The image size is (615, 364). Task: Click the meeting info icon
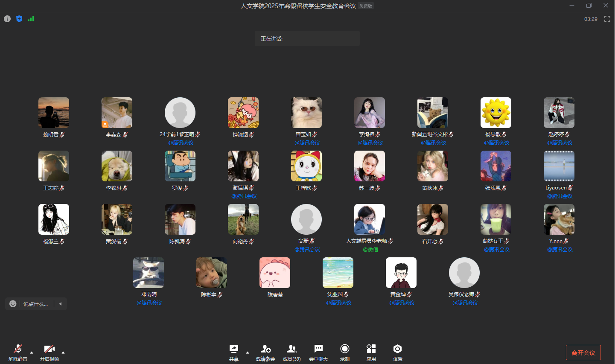[7, 19]
